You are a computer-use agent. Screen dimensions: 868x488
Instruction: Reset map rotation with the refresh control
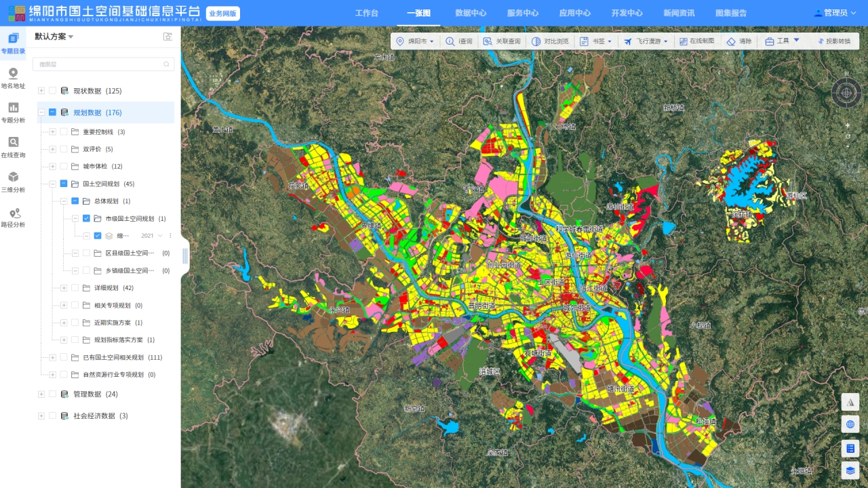pyautogui.click(x=847, y=136)
